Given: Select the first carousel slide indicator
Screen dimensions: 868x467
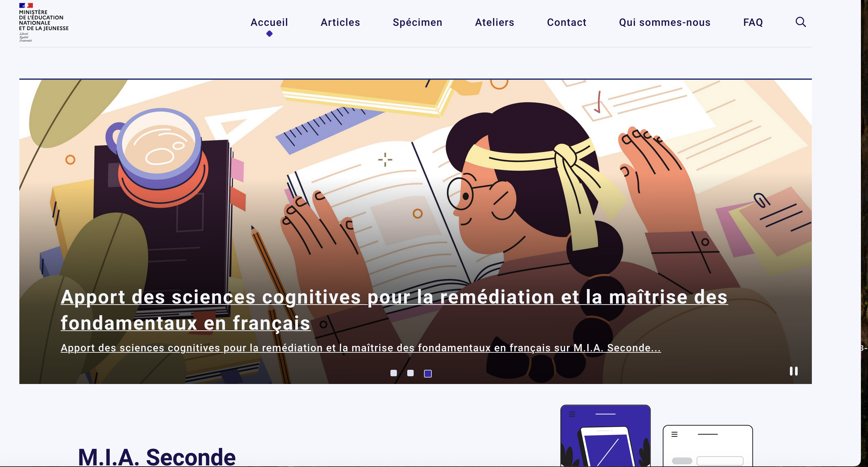Looking at the screenshot, I should point(394,373).
